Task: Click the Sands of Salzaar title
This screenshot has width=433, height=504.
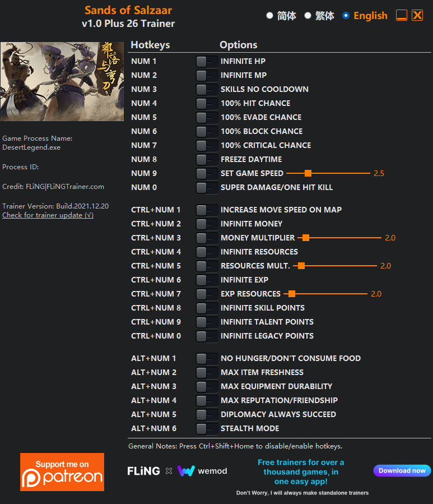Action: (x=128, y=10)
